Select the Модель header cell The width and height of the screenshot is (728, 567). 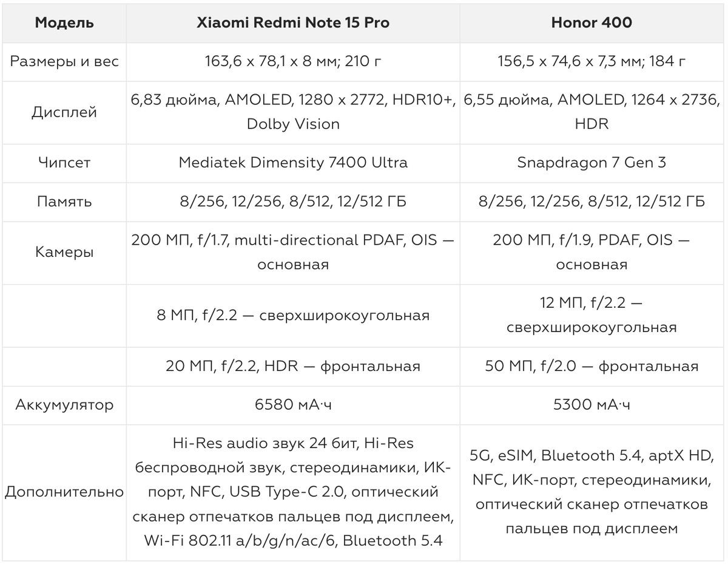(64, 23)
